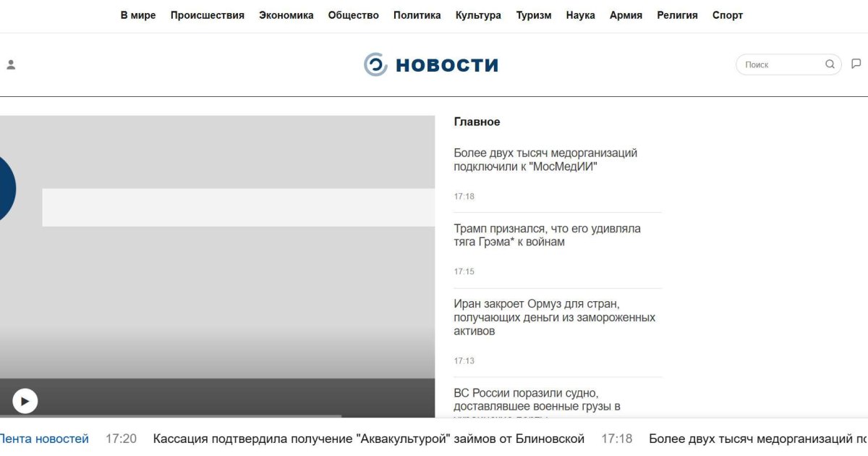Click the 17:18 timestamp under the МосМедИИ headline
Image resolution: width=868 pixels, height=456 pixels.
point(464,196)
